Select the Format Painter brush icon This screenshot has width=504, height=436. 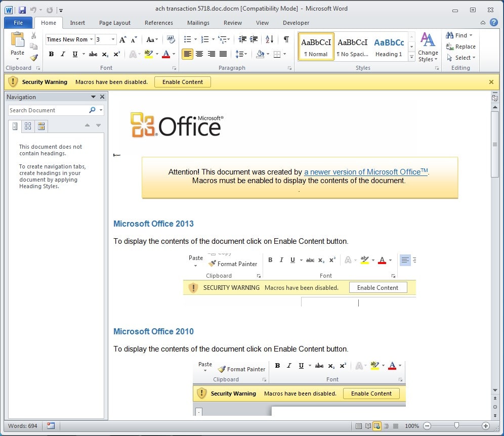pos(34,58)
